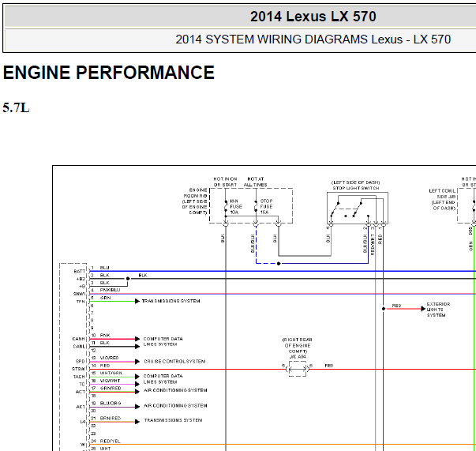Viewport: 476px width, 451px height.
Task: Select the "STOP LIGHT SWITCH" label
Action: 356,188
